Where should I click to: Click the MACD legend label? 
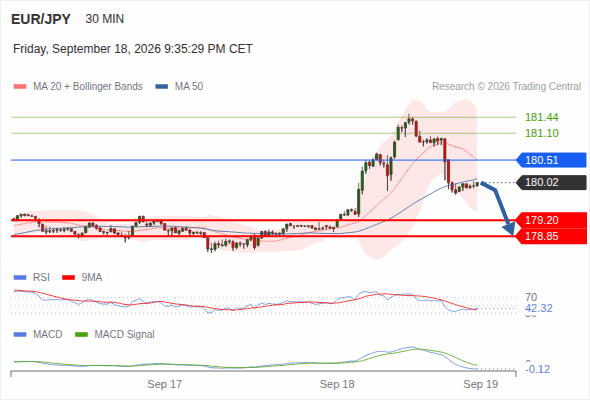click(48, 335)
